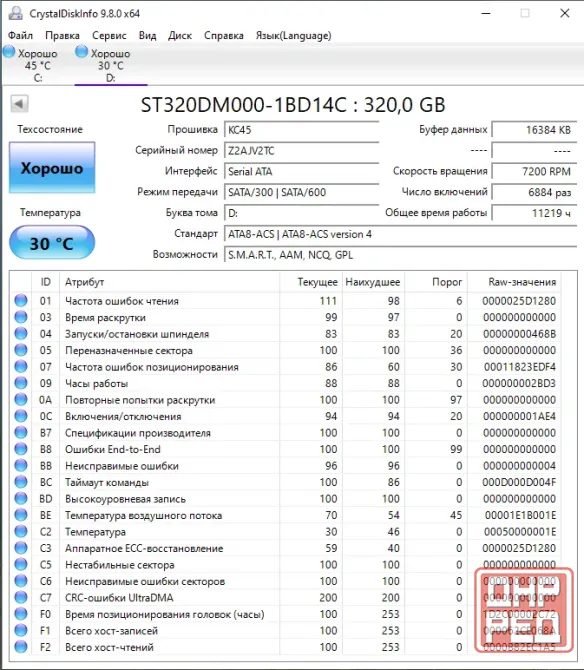Click status orb for attribute BE row
This screenshot has height=670, width=584.
tap(21, 515)
